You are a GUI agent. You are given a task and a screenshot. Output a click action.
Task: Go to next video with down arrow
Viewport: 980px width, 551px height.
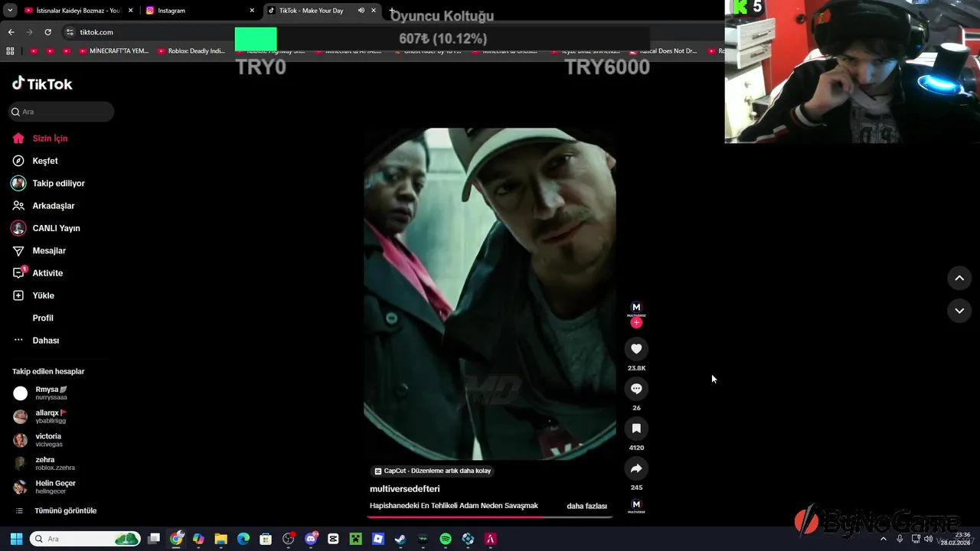(959, 311)
